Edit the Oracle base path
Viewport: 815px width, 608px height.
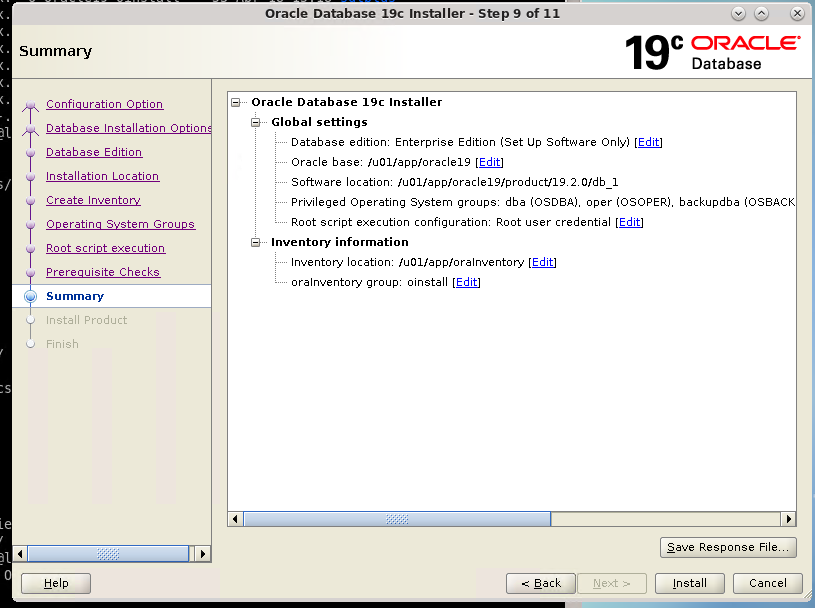(x=489, y=162)
